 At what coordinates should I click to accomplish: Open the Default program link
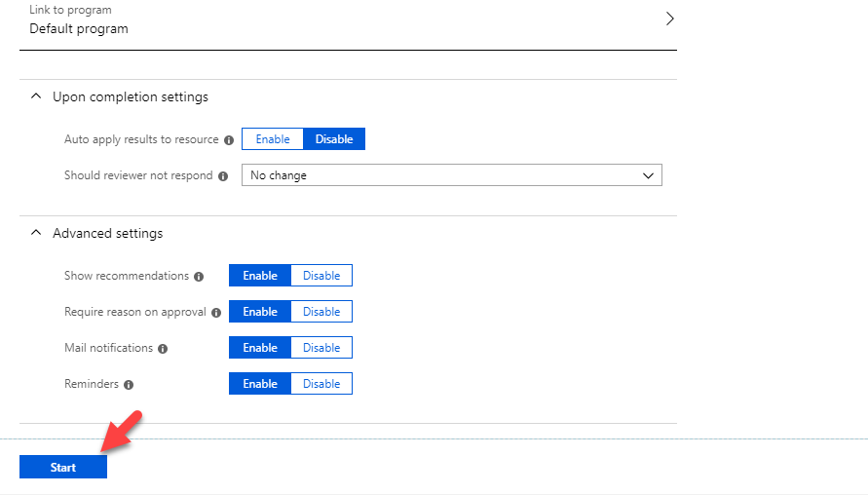point(79,29)
